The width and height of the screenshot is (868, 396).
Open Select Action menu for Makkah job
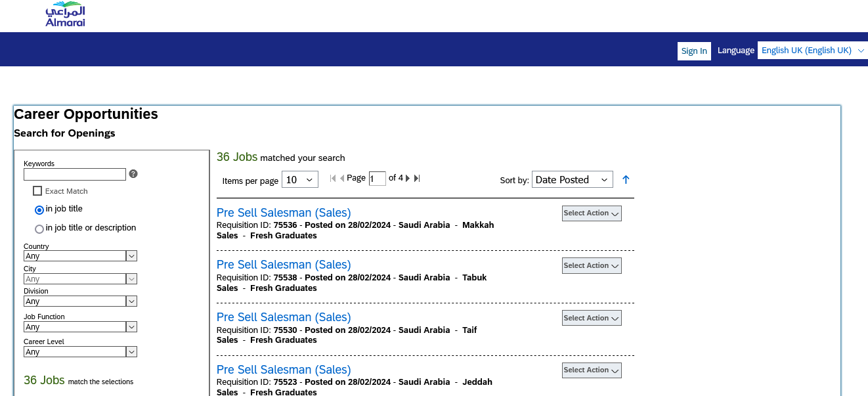point(592,213)
